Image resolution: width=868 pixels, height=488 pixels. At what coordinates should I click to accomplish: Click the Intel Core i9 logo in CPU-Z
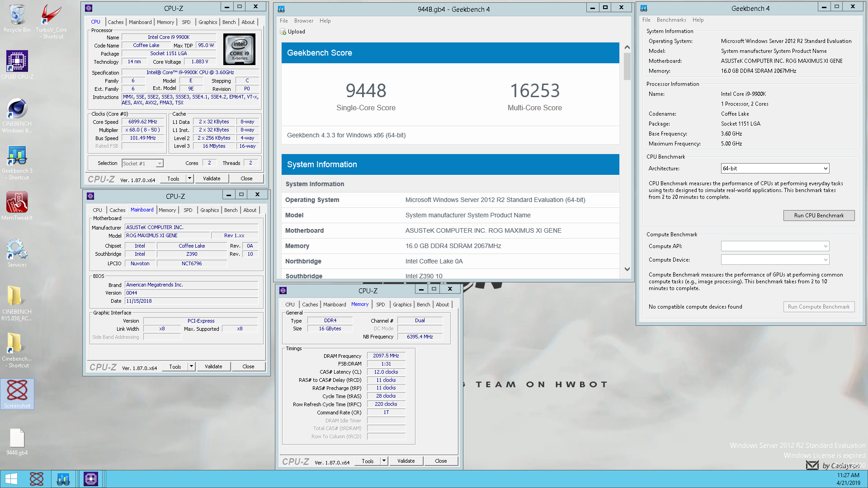pos(240,49)
